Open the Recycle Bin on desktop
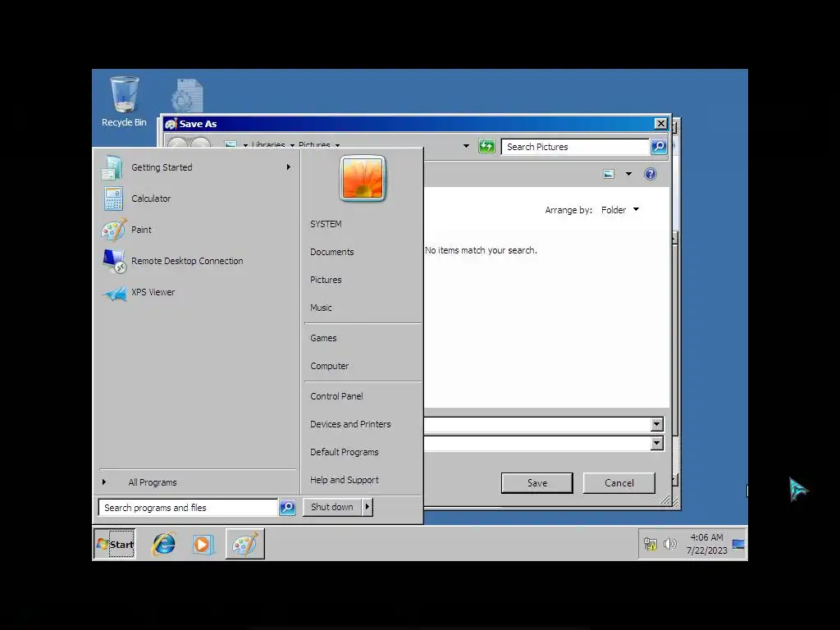The height and width of the screenshot is (630, 840). 124,102
